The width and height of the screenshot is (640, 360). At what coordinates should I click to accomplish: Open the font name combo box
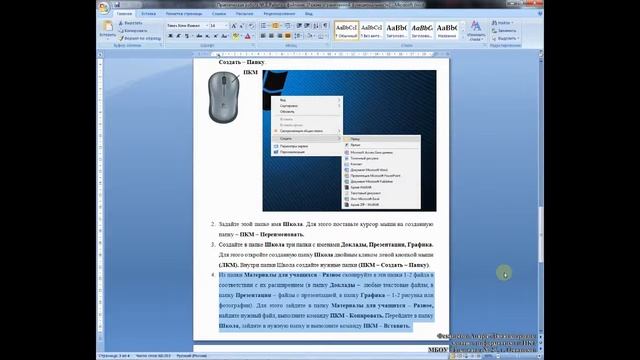tap(187, 26)
